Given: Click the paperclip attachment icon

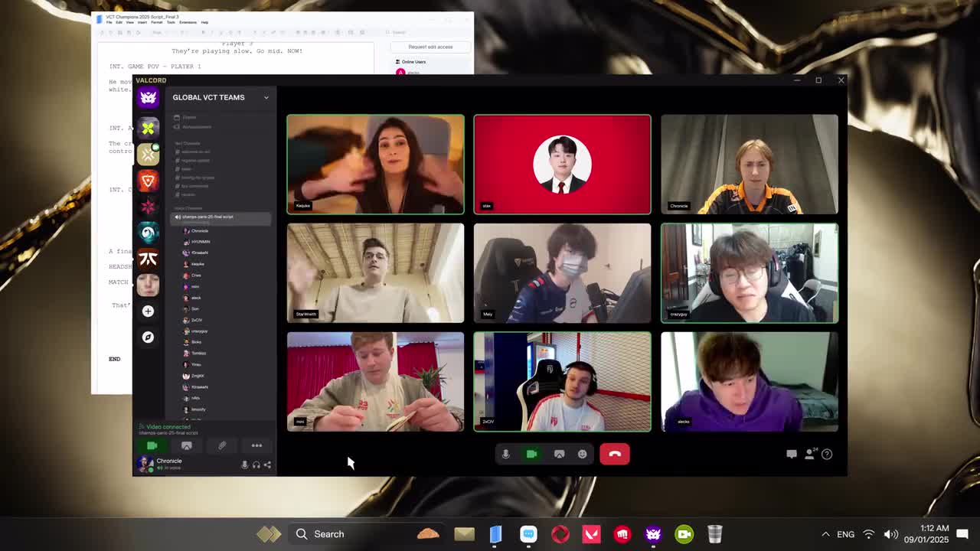Looking at the screenshot, I should click(222, 445).
